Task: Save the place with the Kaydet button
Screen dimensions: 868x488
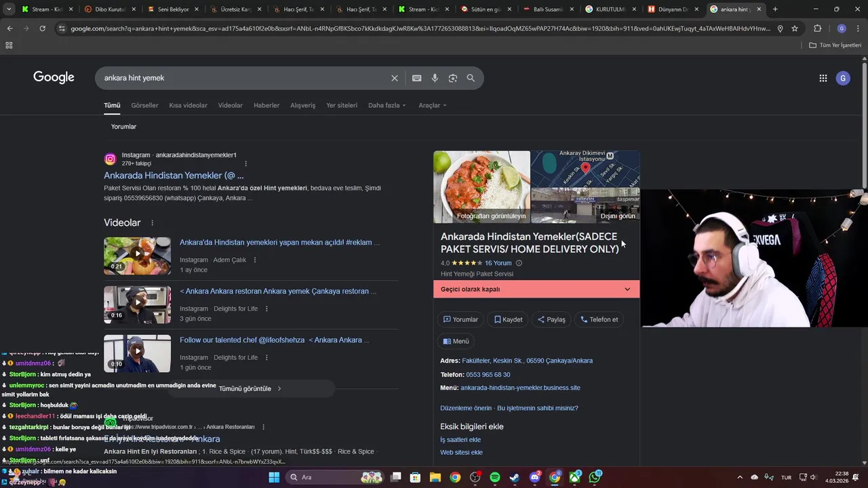Action: pos(508,320)
